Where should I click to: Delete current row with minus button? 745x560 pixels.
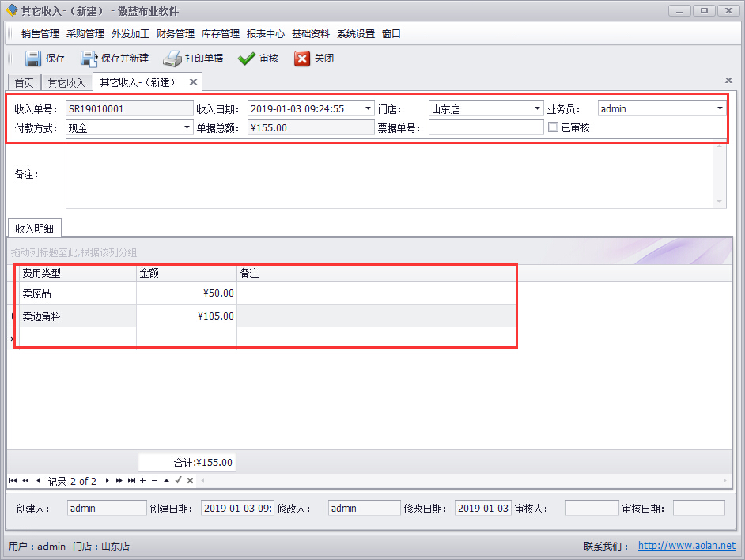click(154, 481)
